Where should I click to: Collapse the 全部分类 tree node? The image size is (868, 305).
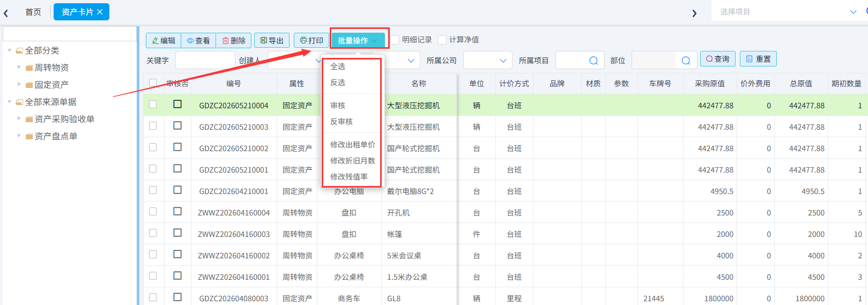(x=9, y=50)
